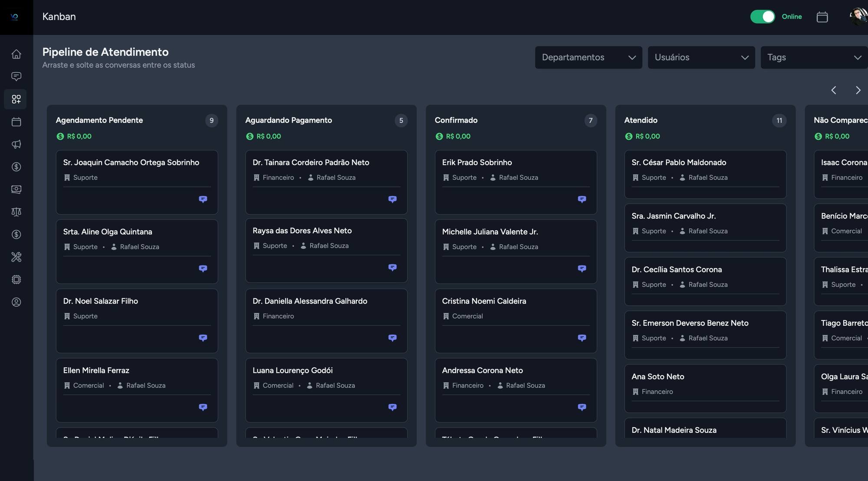Viewport: 868px width, 481px height.
Task: Open chat on Erik Prado Sobrinho card
Action: (582, 199)
